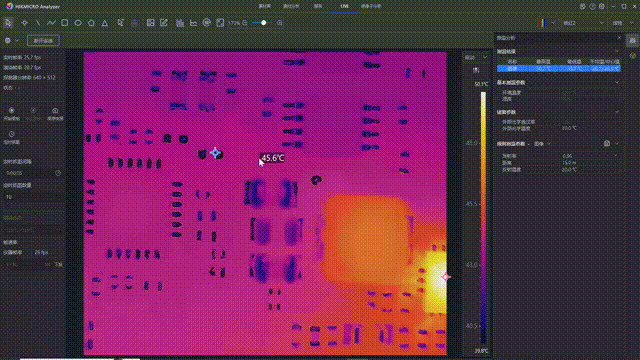Viewport: 640px width, 360px height.
Task: Open dropdown arrow beside the gear icon
Action: (x=17, y=40)
